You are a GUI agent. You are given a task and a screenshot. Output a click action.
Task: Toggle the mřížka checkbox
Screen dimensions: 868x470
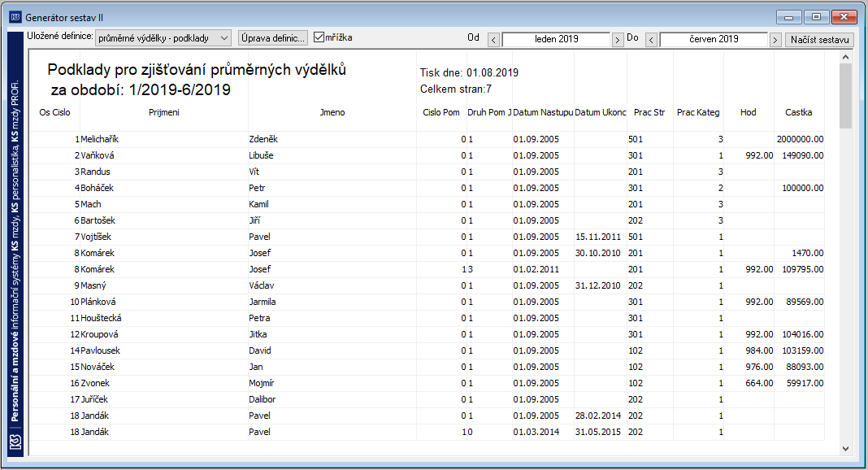(319, 37)
